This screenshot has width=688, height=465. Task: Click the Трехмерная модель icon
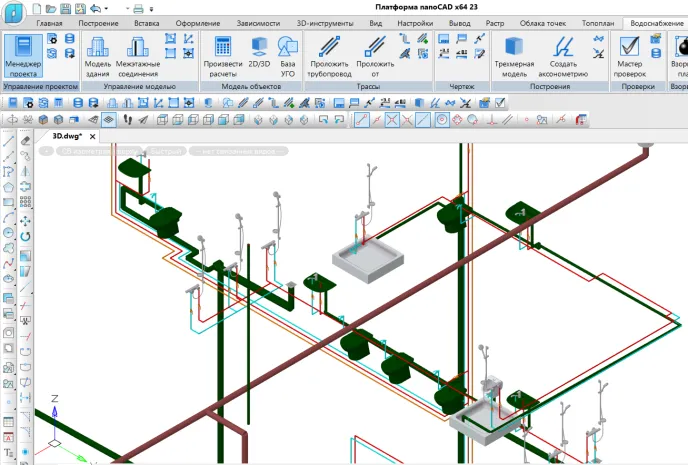coord(516,56)
